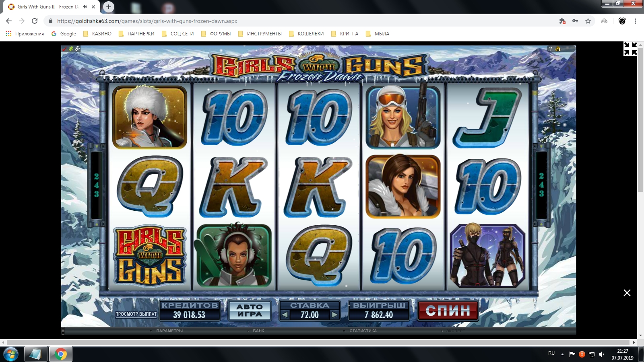Decrease the СТАВКА bet with left arrow
Image resolution: width=644 pixels, height=362 pixels.
pos(285,315)
